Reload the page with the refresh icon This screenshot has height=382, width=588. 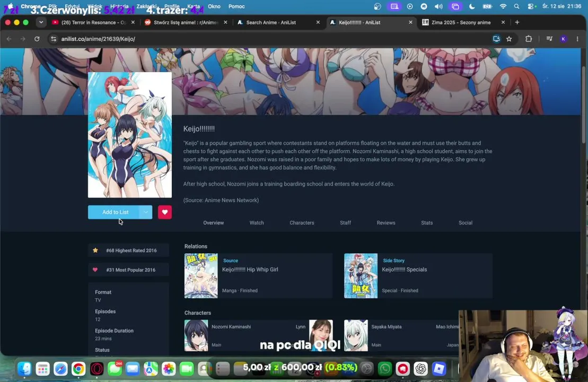pos(37,39)
